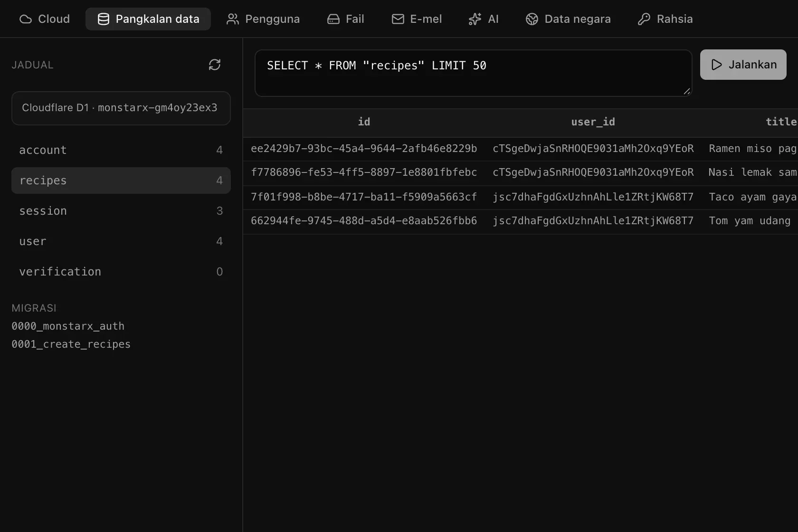Open the E-mel tab
The width and height of the screenshot is (798, 532).
pos(417,19)
